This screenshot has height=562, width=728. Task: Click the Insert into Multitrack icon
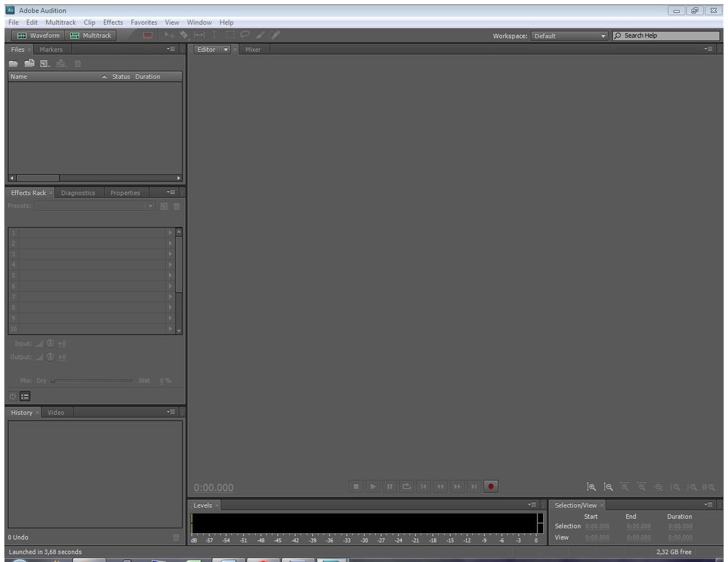click(61, 64)
